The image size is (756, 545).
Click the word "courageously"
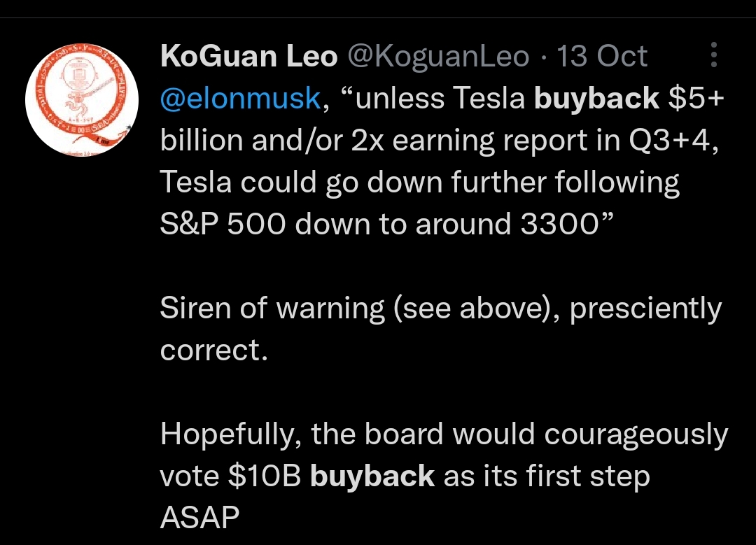(636, 434)
